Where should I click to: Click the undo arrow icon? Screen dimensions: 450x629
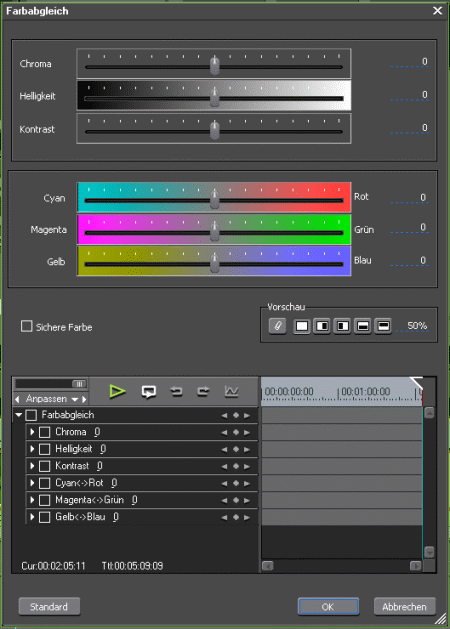pos(176,391)
